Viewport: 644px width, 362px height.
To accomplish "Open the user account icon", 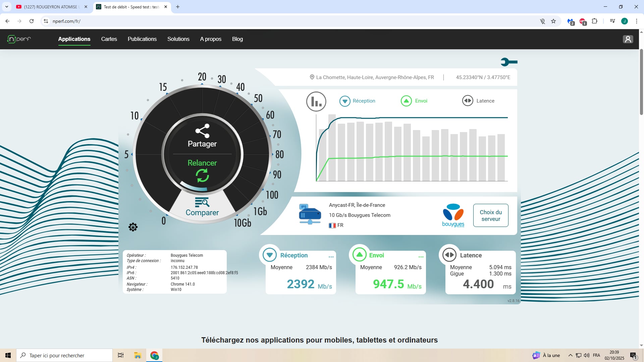I will pos(628,39).
